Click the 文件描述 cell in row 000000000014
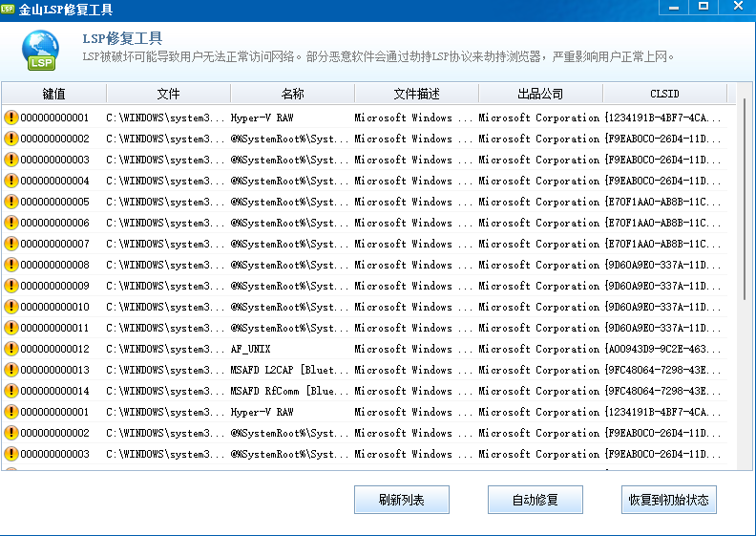The image size is (756, 536). (413, 391)
